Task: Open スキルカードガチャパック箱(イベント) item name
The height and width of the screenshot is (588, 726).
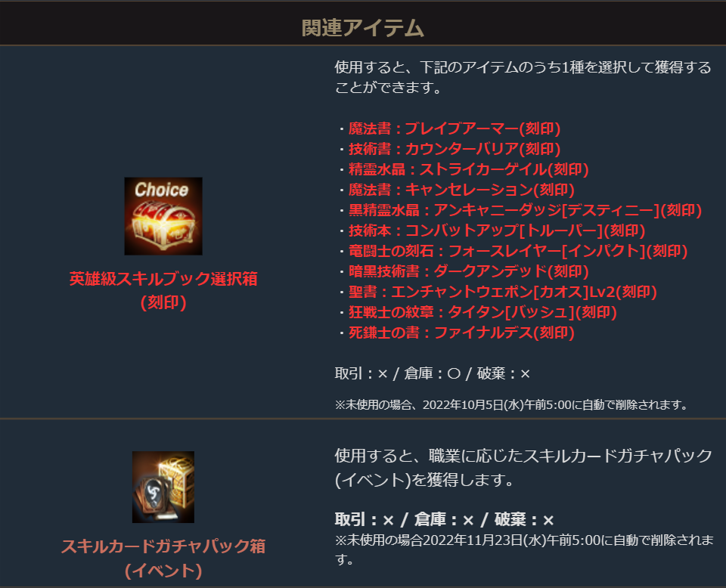Action: click(163, 559)
